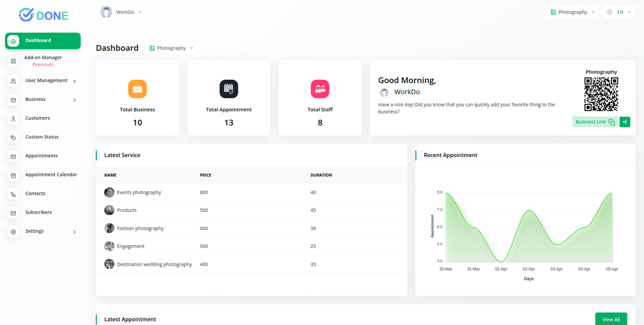Click the Events photography thumbnail
Image resolution: width=644 pixels, height=325 pixels.
click(110, 192)
